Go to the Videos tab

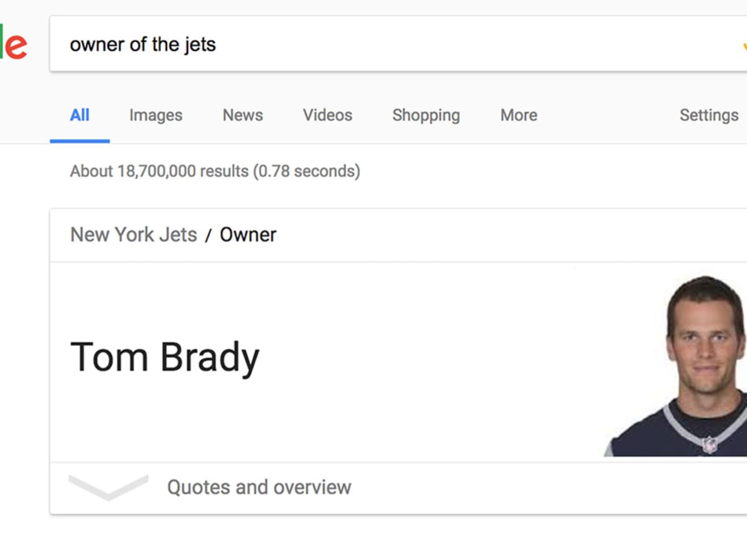327,115
